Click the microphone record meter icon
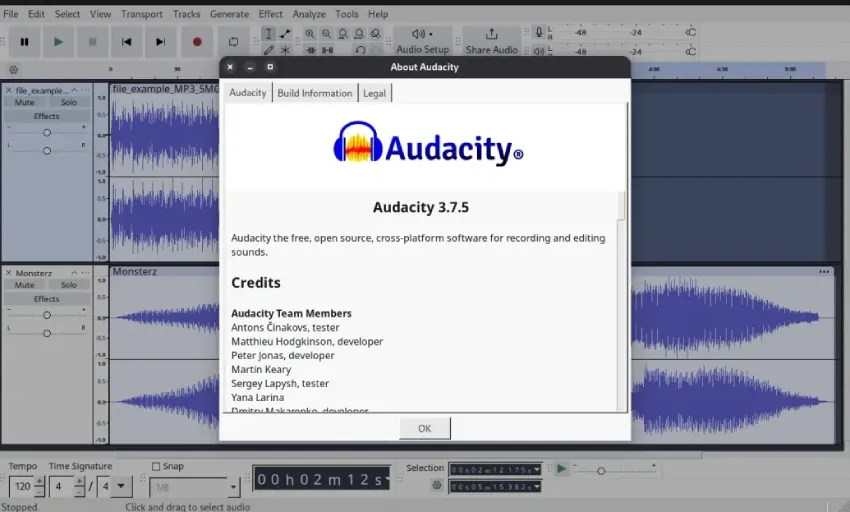Screen dimensions: 850x512 pos(539,33)
